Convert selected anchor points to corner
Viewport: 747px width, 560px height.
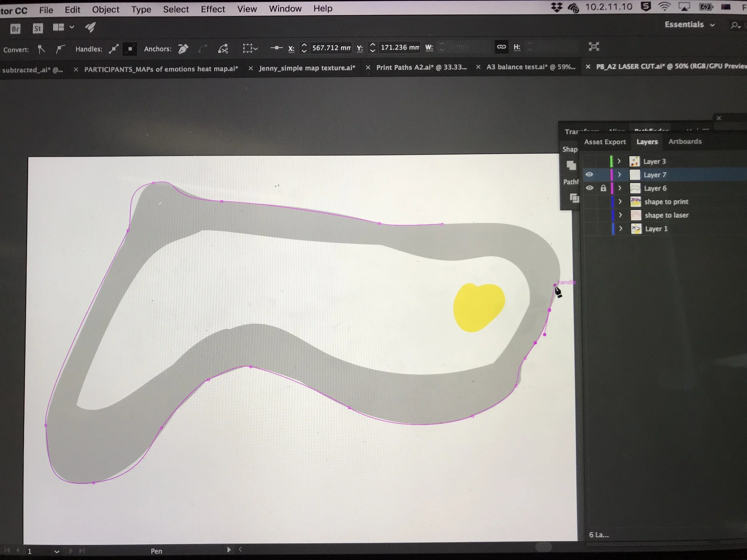click(x=41, y=50)
